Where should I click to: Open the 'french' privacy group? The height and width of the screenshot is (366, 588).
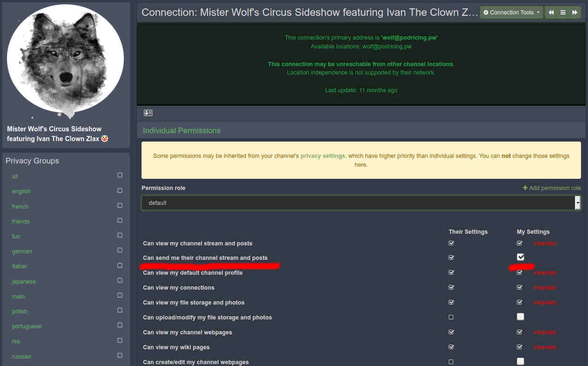coord(20,206)
